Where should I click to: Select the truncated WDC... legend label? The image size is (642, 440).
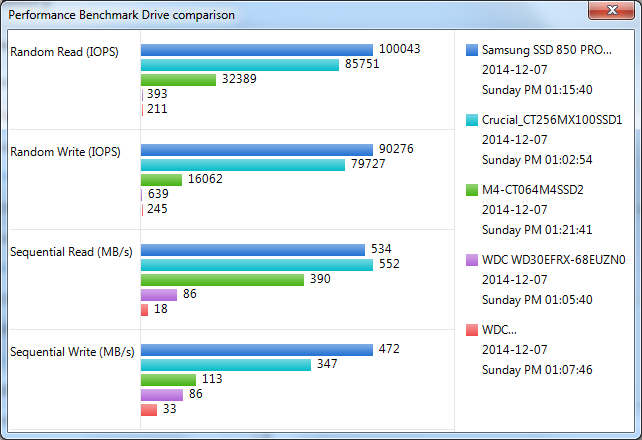click(499, 330)
